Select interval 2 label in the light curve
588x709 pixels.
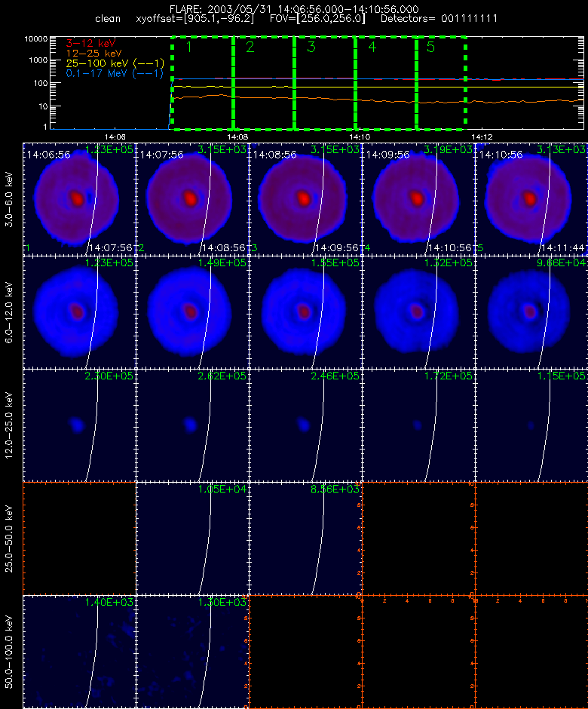(x=250, y=47)
